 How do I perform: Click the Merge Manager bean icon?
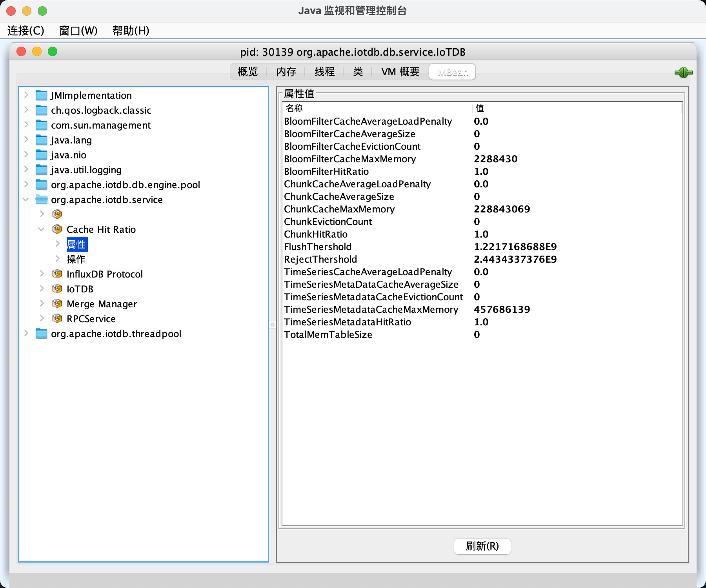57,304
